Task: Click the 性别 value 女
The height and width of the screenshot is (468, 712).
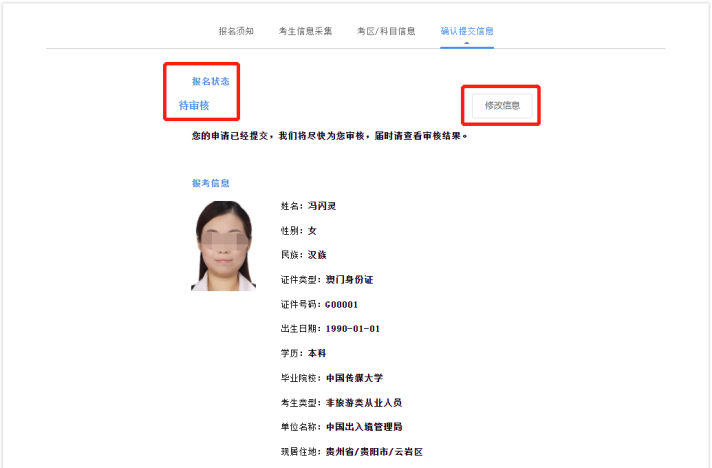Action: [312, 231]
